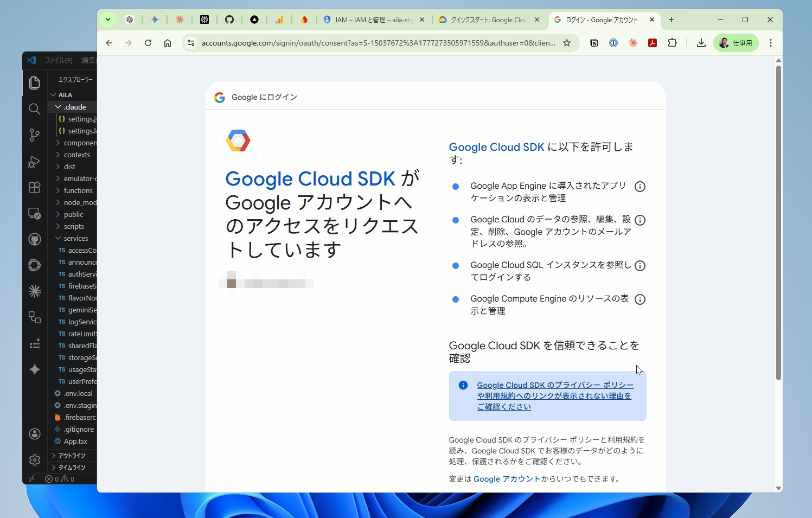Viewport: 812px width, 518px height.
Task: Open the privacy policy explanation link
Action: [555, 396]
